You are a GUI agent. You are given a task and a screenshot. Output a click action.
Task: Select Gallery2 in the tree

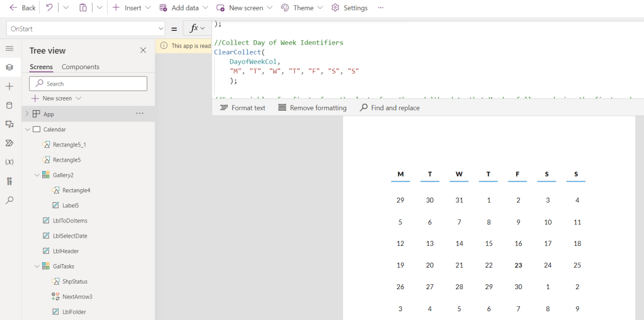pyautogui.click(x=63, y=175)
